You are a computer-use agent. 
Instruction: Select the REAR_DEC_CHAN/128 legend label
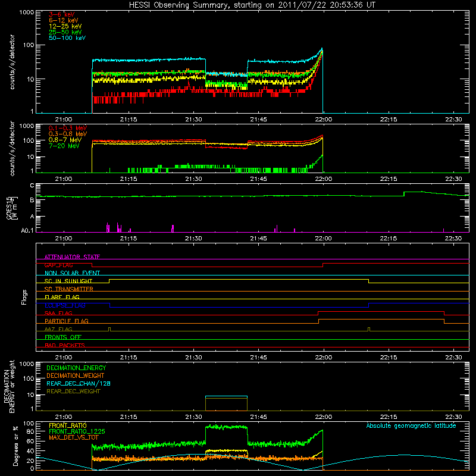(x=79, y=383)
